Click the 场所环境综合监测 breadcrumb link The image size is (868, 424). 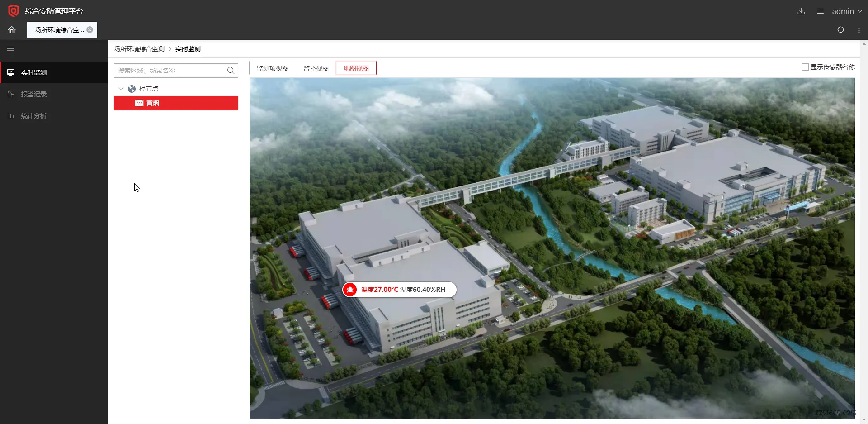(139, 48)
